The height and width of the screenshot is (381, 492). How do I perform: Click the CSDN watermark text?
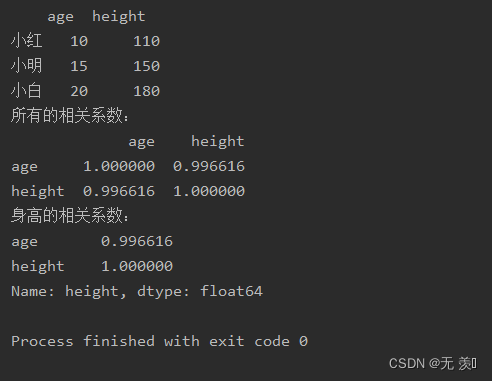point(433,364)
